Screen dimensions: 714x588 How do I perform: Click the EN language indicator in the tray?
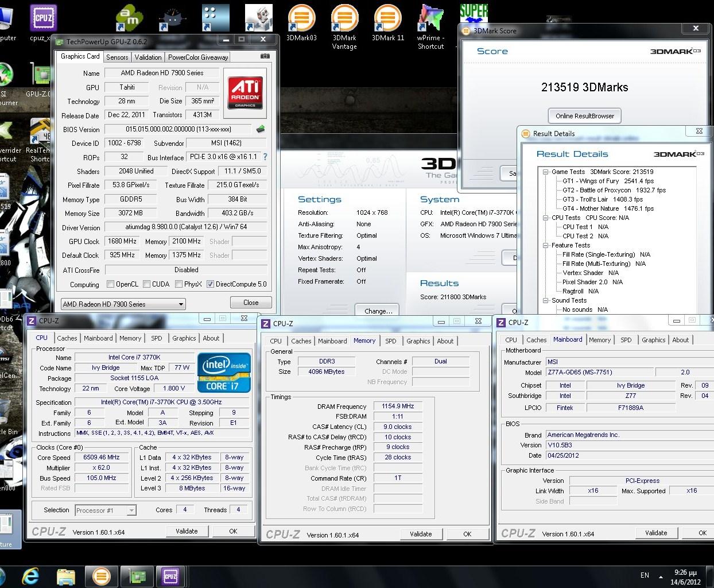pyautogui.click(x=645, y=575)
